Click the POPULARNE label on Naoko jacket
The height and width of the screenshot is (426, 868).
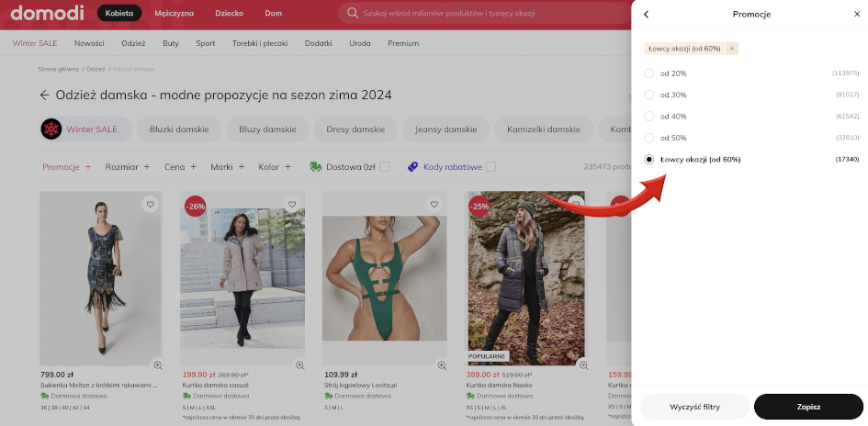[x=487, y=356]
